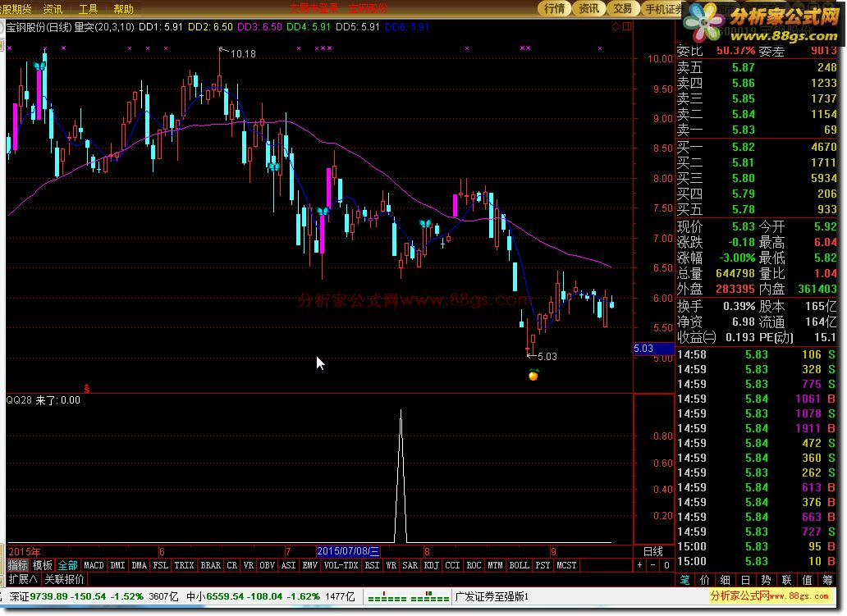Switch indicator to ASI
The height and width of the screenshot is (616, 847).
click(x=288, y=565)
